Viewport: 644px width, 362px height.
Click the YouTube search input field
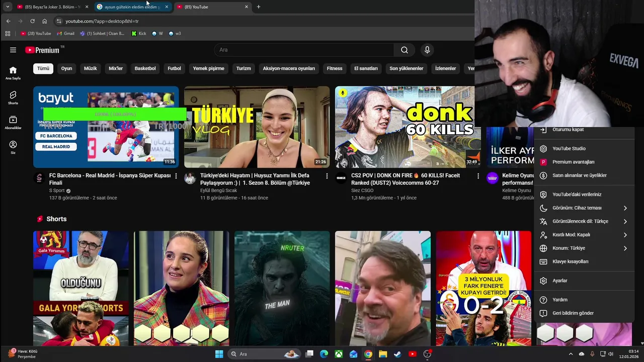[x=304, y=50]
